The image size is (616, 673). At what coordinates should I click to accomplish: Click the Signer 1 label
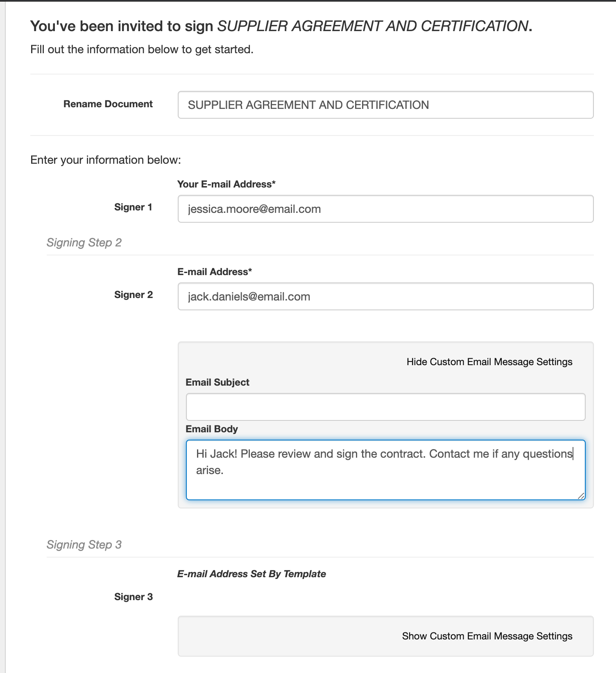pyautogui.click(x=133, y=207)
